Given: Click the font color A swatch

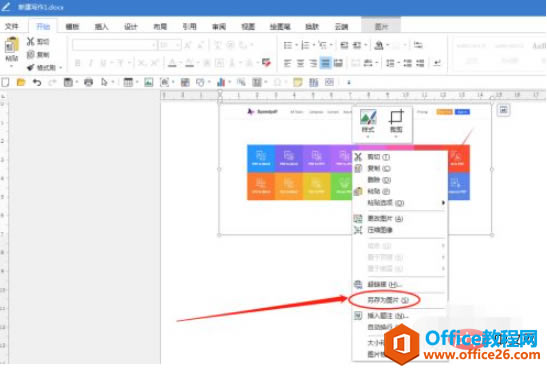Looking at the screenshot, I should [x=172, y=63].
